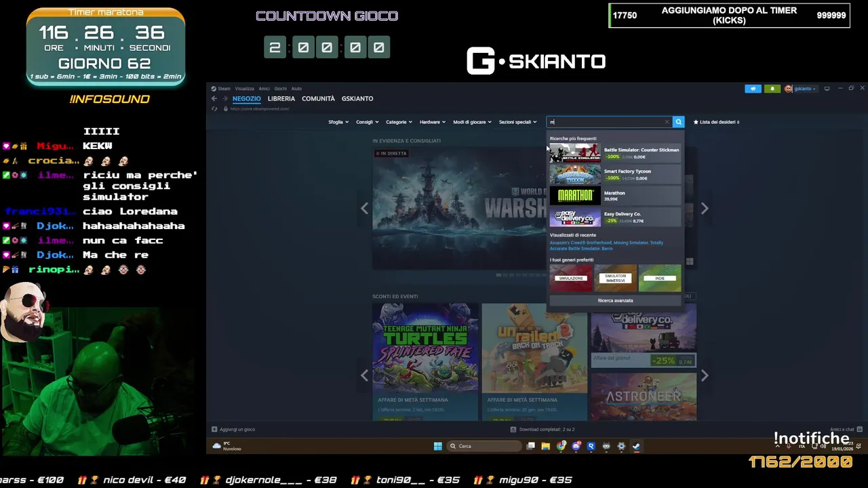Open Lista dei desideri
Screen dimensions: 868x488
(x=719, y=122)
